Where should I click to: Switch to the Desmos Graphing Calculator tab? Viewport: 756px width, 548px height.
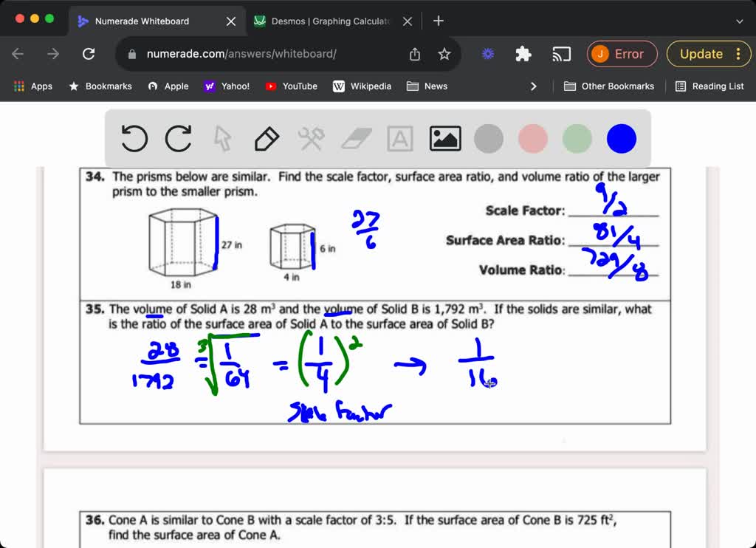click(325, 21)
